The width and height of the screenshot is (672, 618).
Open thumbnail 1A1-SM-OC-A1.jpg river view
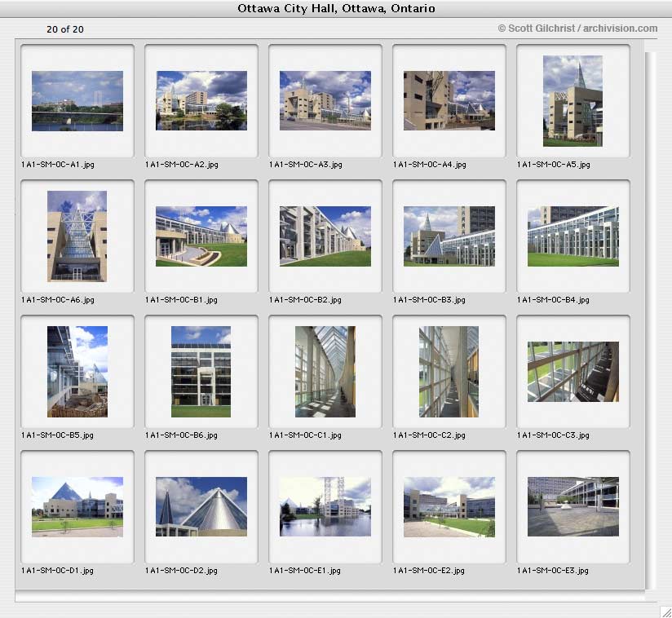(77, 101)
